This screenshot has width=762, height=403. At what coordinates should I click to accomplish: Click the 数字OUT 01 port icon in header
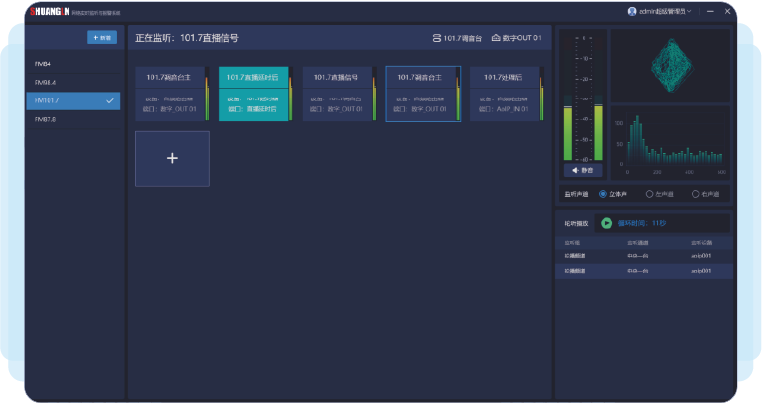tap(495, 38)
